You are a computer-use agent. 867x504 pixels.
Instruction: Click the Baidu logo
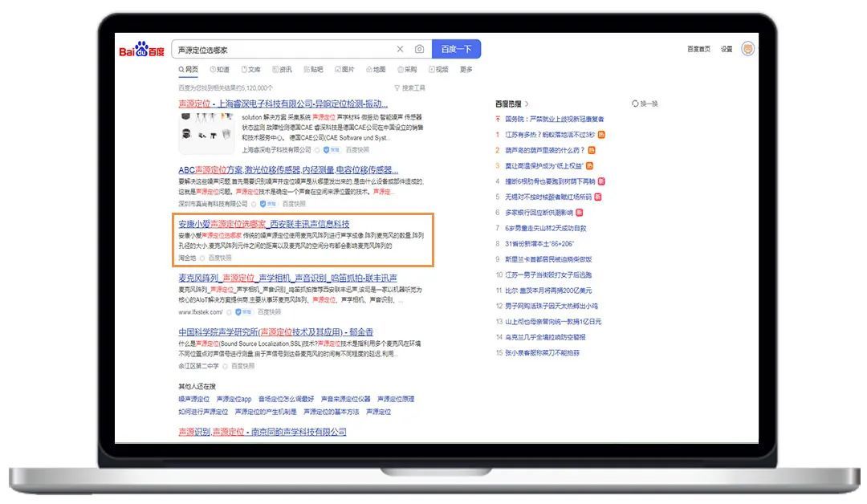click(142, 51)
